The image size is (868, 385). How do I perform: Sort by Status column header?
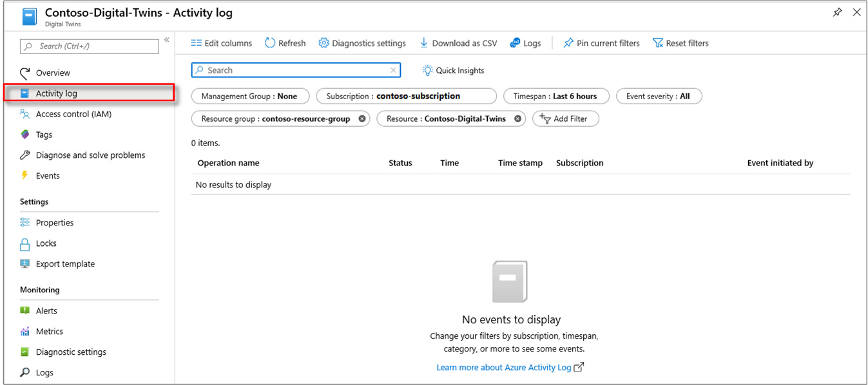400,163
